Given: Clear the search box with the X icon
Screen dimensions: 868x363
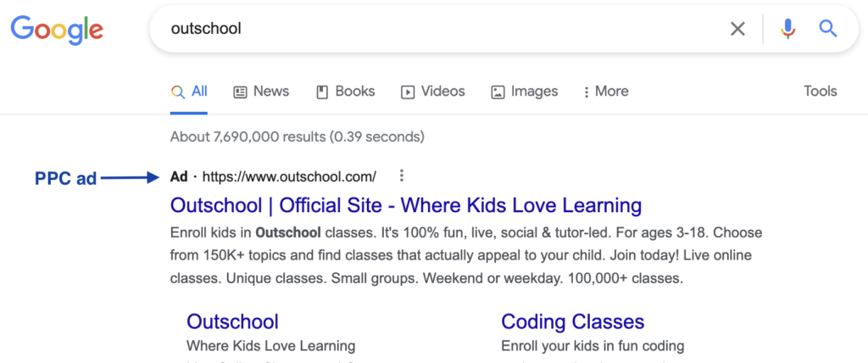Looking at the screenshot, I should pos(737,30).
